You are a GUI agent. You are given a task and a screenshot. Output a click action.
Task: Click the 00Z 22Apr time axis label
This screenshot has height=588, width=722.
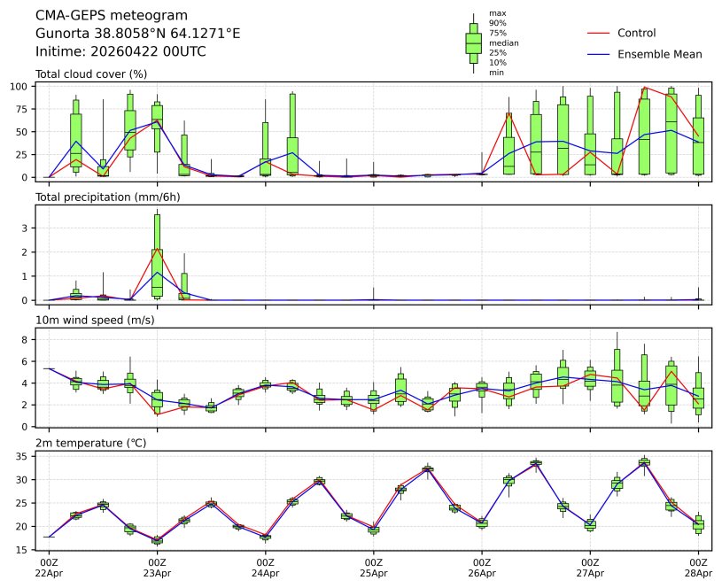click(x=49, y=568)
